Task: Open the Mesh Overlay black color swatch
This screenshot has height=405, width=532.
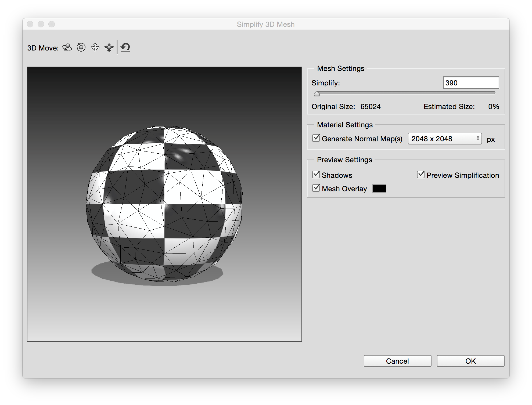Action: click(x=379, y=189)
